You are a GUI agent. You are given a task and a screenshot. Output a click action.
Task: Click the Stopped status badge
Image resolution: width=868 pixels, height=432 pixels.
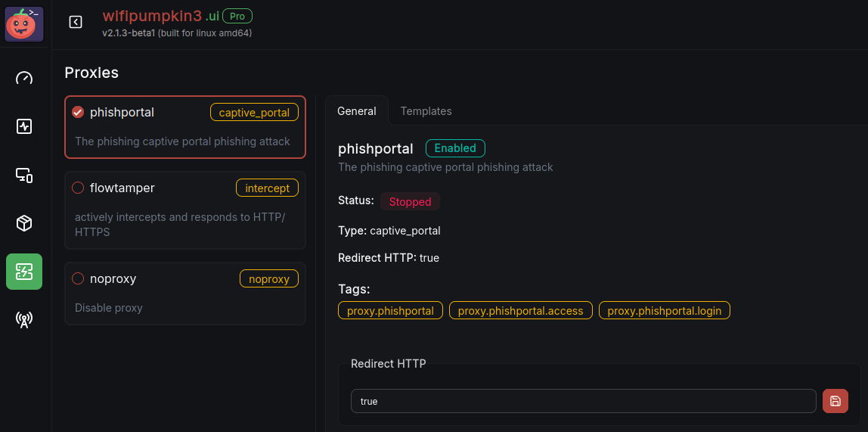pos(411,201)
